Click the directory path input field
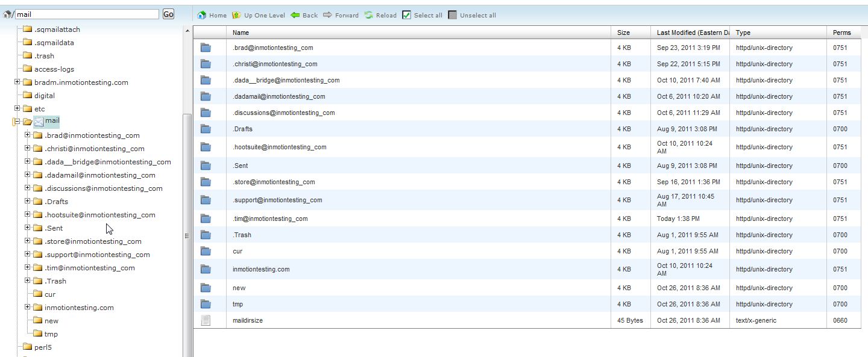868x357 pixels. tap(86, 14)
